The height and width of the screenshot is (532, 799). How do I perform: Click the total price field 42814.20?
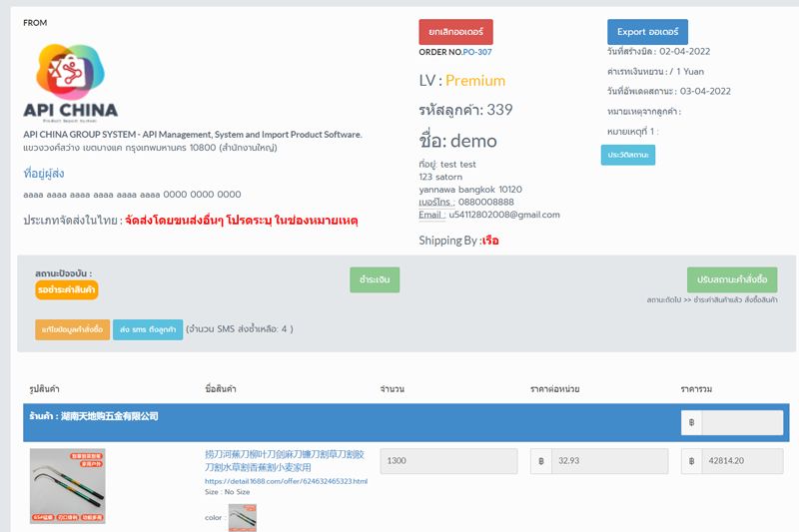(742, 461)
